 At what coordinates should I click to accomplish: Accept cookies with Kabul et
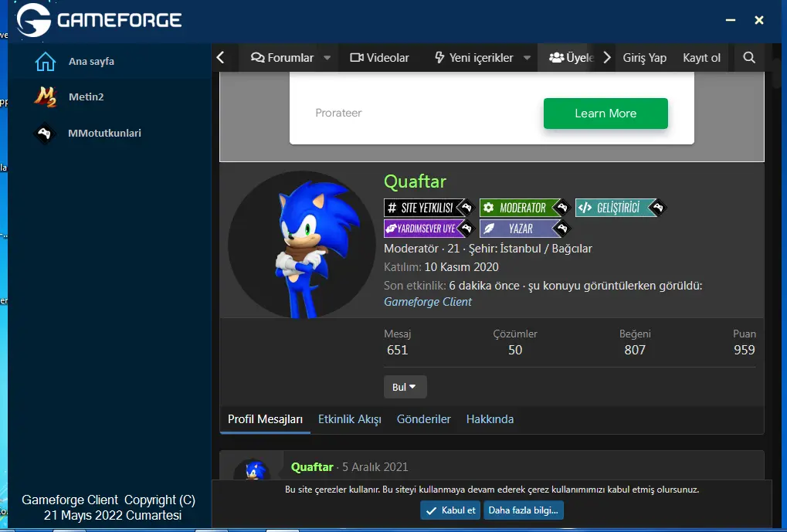[x=450, y=510]
